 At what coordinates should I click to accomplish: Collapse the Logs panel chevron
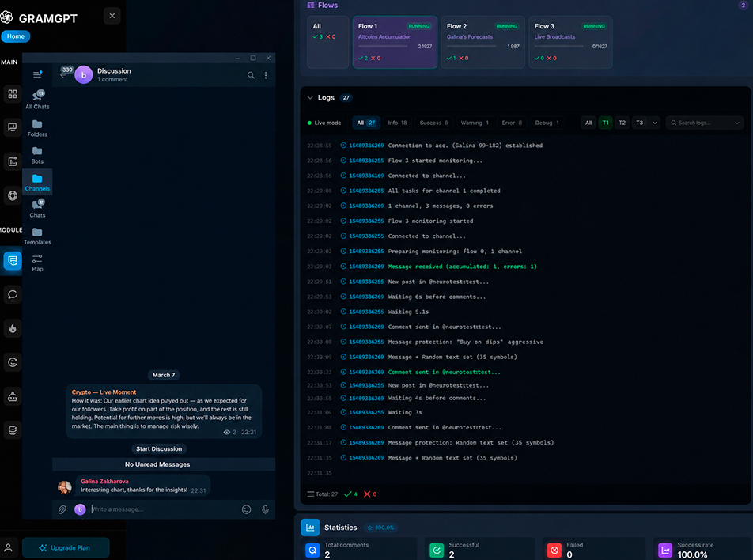(310, 98)
